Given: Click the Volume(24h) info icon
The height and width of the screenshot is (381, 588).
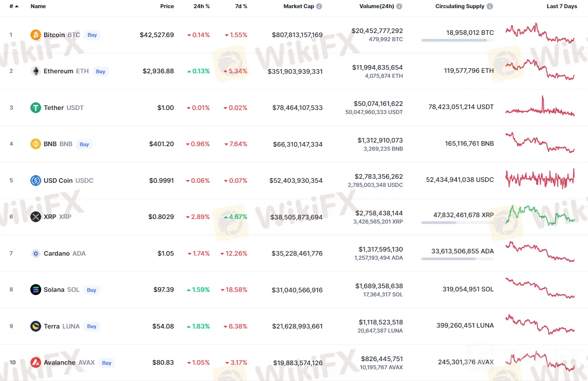Looking at the screenshot, I should pyautogui.click(x=399, y=6).
